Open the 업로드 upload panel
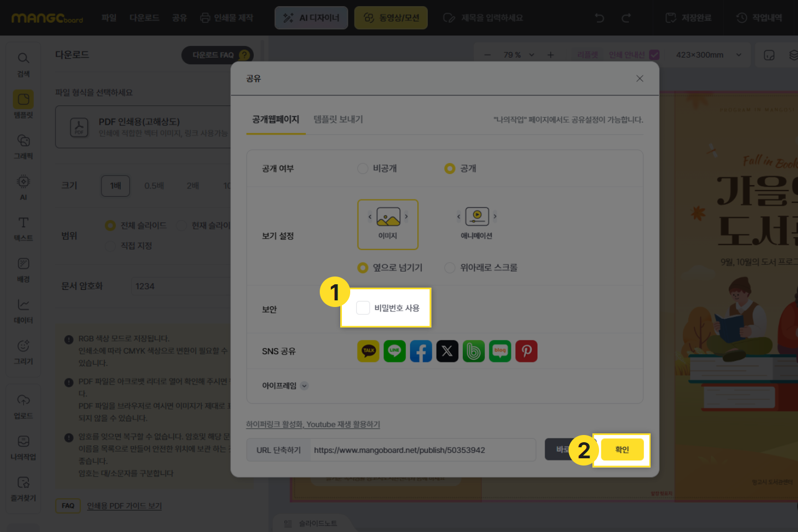 23,406
